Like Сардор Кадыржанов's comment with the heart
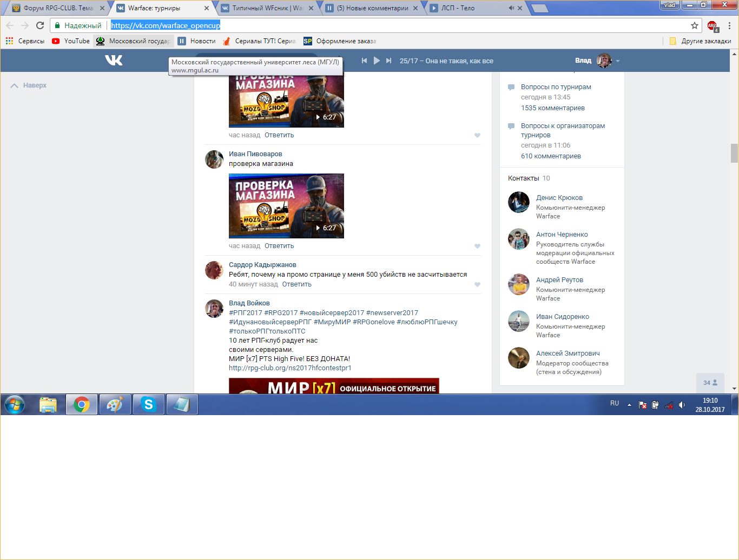Screen dimensions: 739x560 pos(477,284)
